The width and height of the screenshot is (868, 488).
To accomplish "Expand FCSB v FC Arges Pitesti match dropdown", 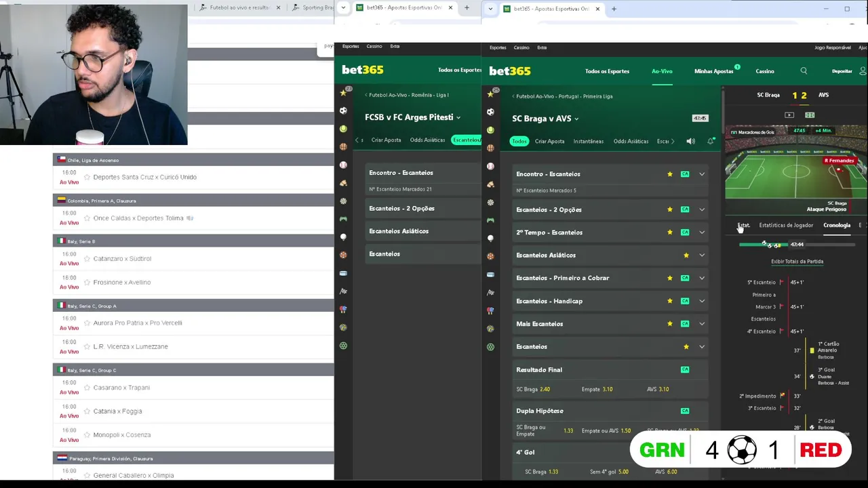I will tap(458, 118).
